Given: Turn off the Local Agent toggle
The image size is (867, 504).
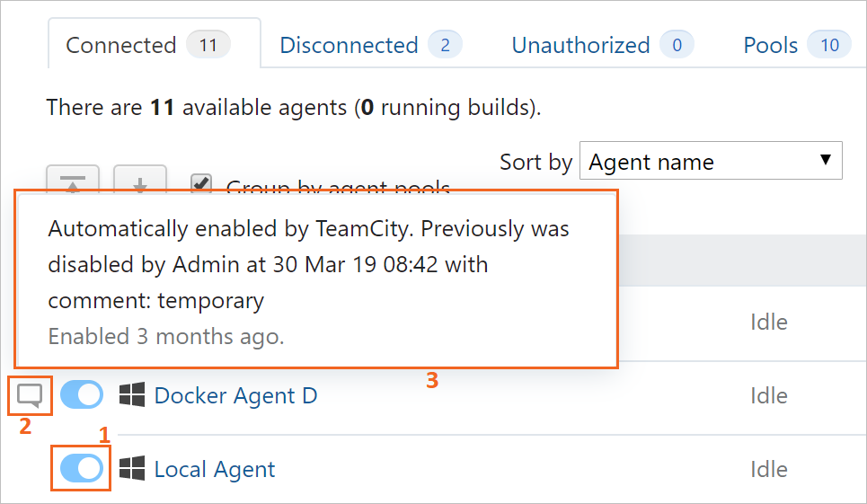Looking at the screenshot, I should pyautogui.click(x=82, y=469).
